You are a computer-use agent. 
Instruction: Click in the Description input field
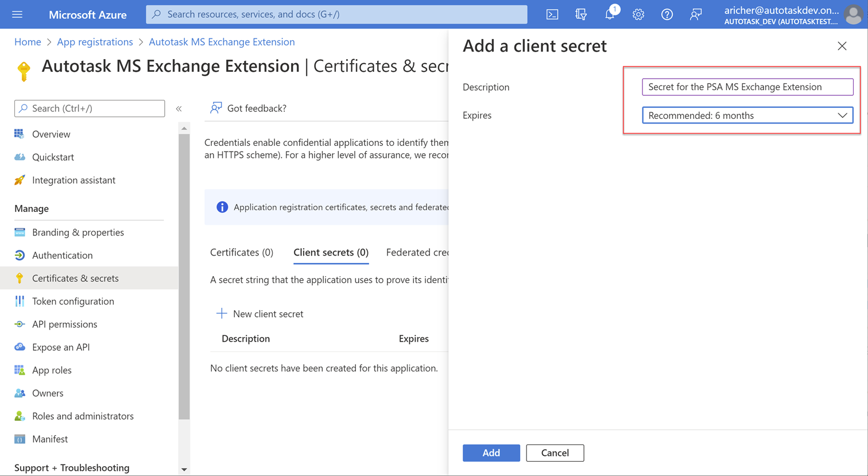coord(747,87)
